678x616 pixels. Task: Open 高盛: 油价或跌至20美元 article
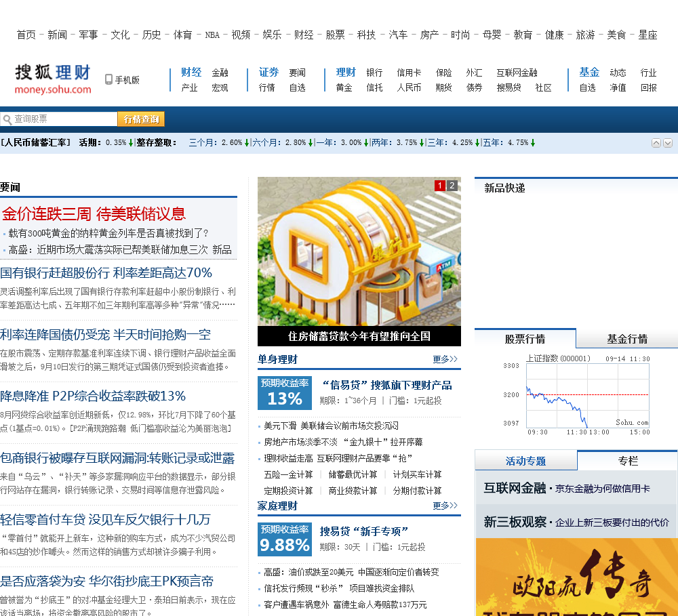(x=351, y=572)
